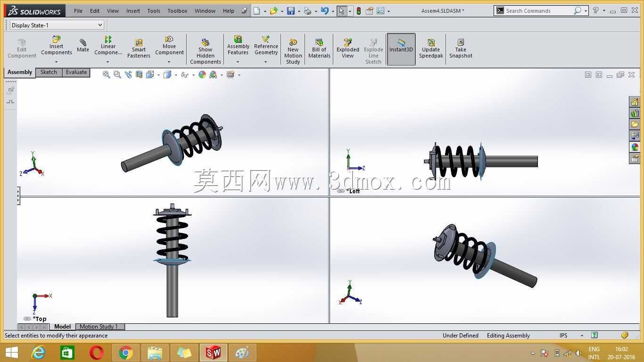Click the Edit Appearance color-wheel icon
This screenshot has height=362, width=644.
point(202,74)
